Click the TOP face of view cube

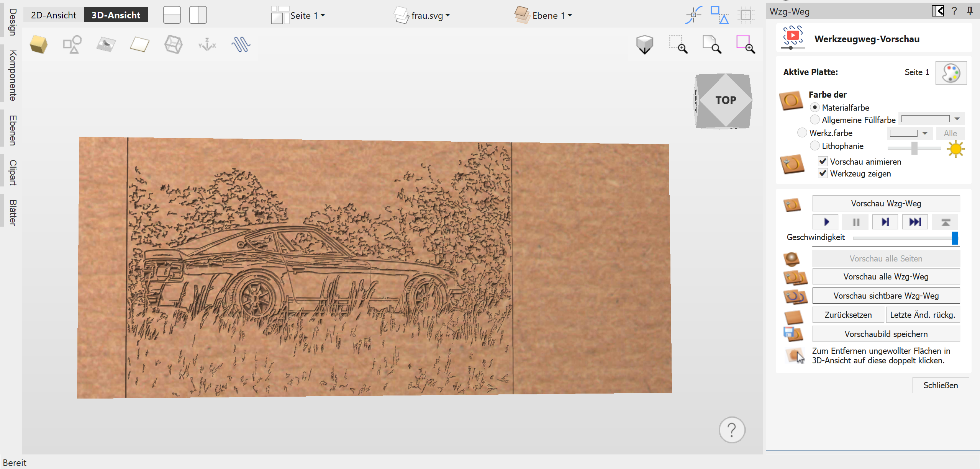[726, 100]
